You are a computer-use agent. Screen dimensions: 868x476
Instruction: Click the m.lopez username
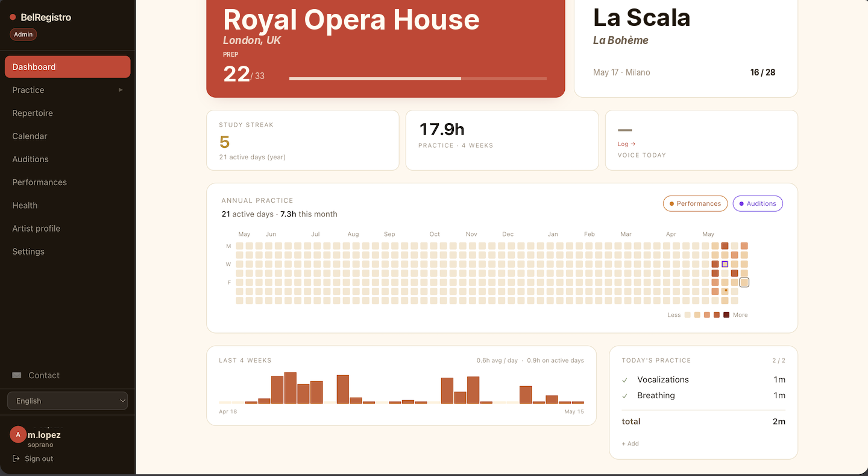tap(44, 435)
